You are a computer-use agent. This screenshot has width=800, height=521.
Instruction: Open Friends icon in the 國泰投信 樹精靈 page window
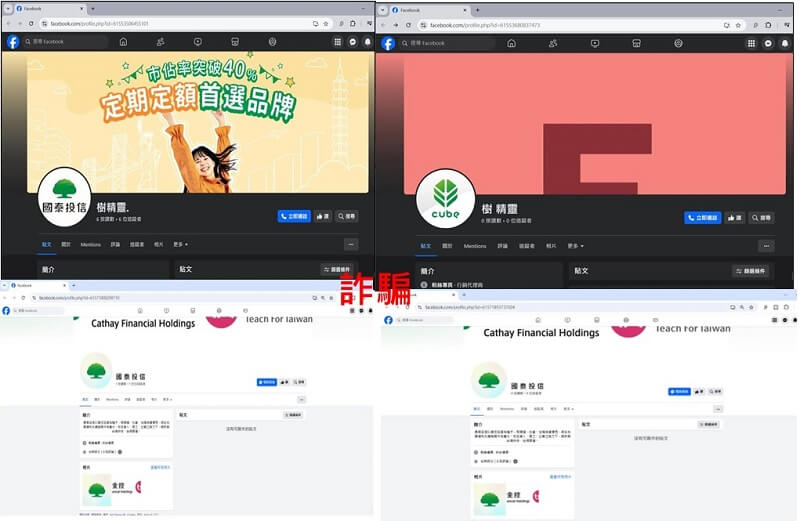point(160,42)
